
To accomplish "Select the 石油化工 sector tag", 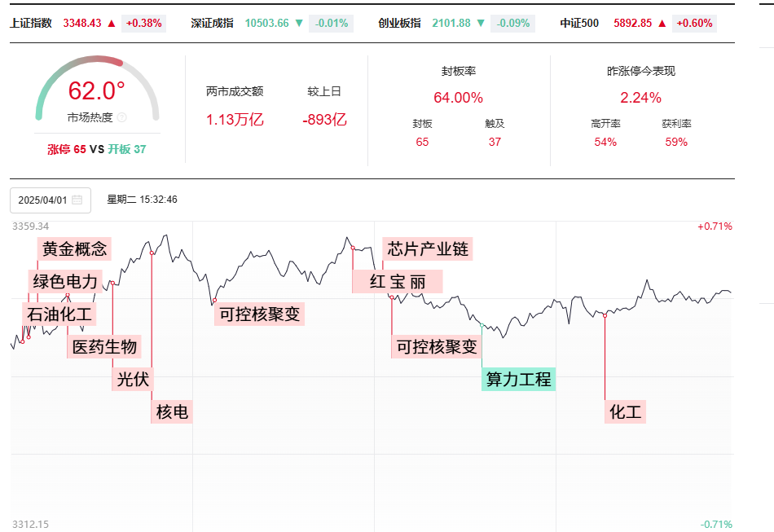I will [x=59, y=314].
